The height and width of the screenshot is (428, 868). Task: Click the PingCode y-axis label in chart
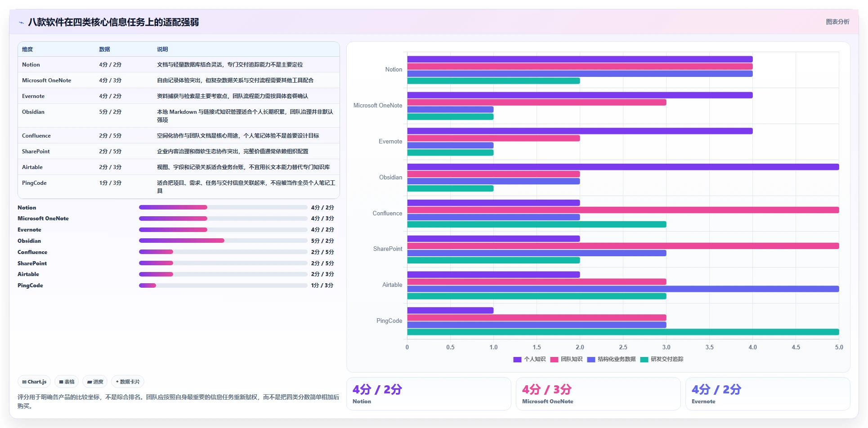(389, 321)
